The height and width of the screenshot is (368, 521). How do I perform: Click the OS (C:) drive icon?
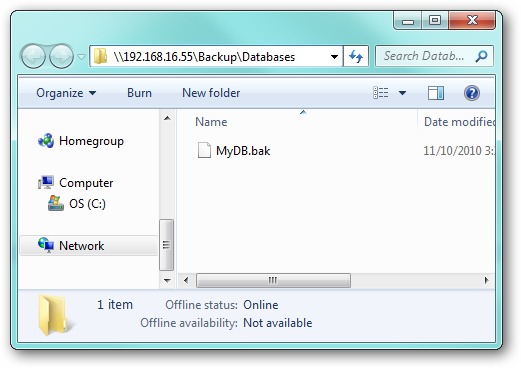click(55, 203)
